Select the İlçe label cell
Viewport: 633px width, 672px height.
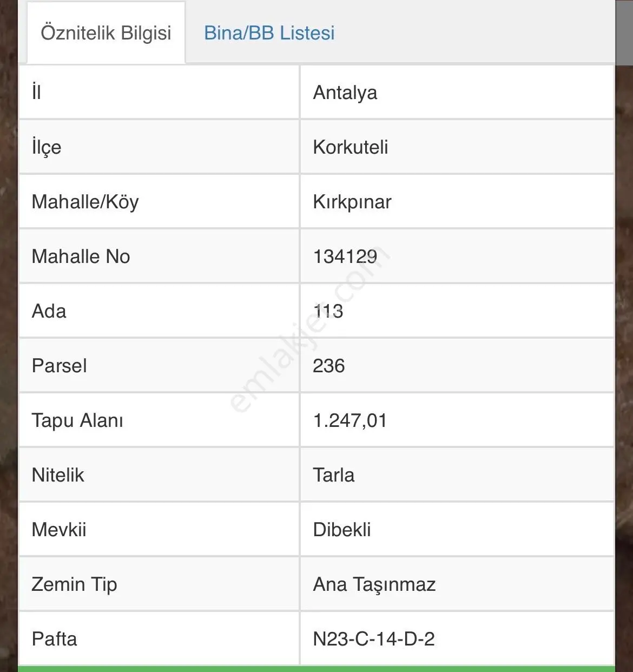click(159, 147)
